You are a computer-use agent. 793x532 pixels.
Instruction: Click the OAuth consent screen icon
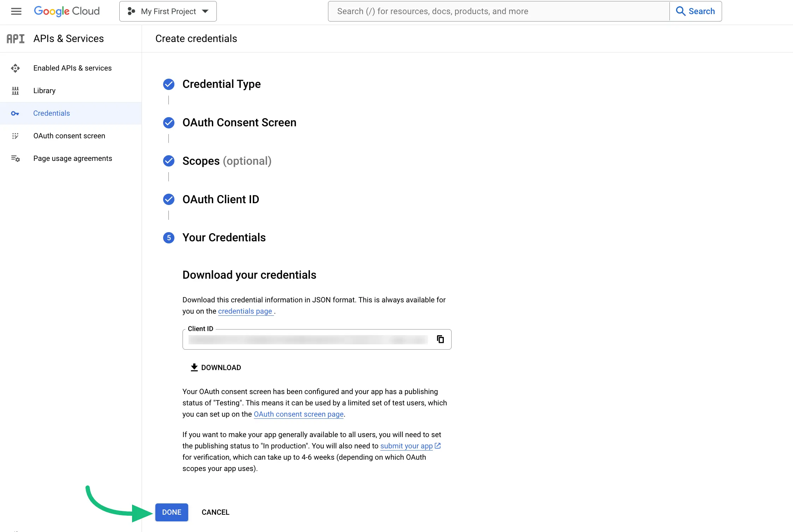[16, 135]
